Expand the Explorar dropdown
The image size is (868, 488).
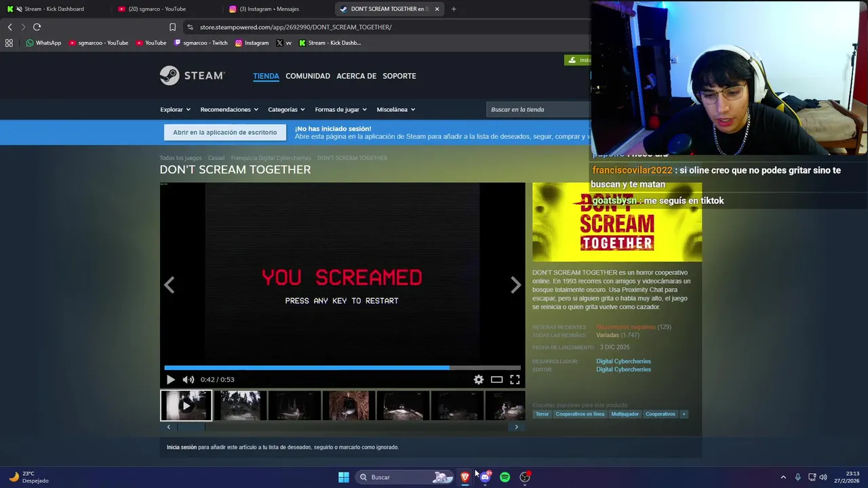175,109
